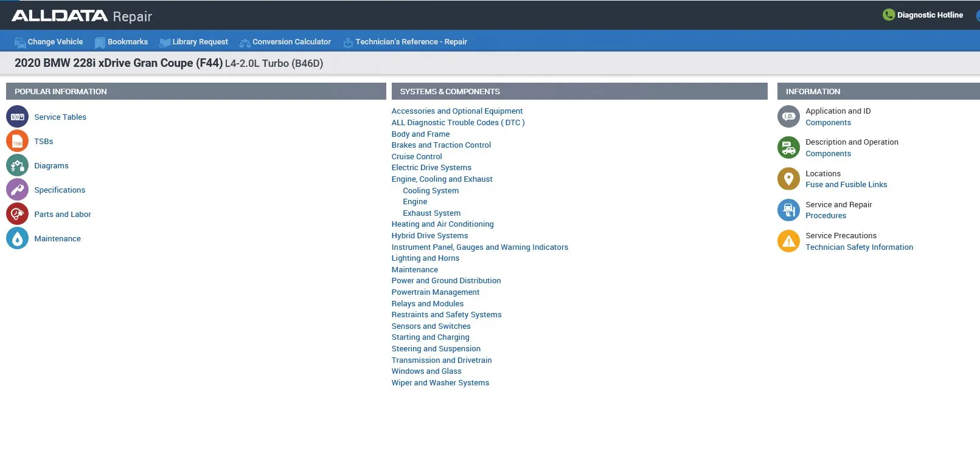980x451 pixels.
Task: Launch the Conversion Calculator
Action: point(292,42)
